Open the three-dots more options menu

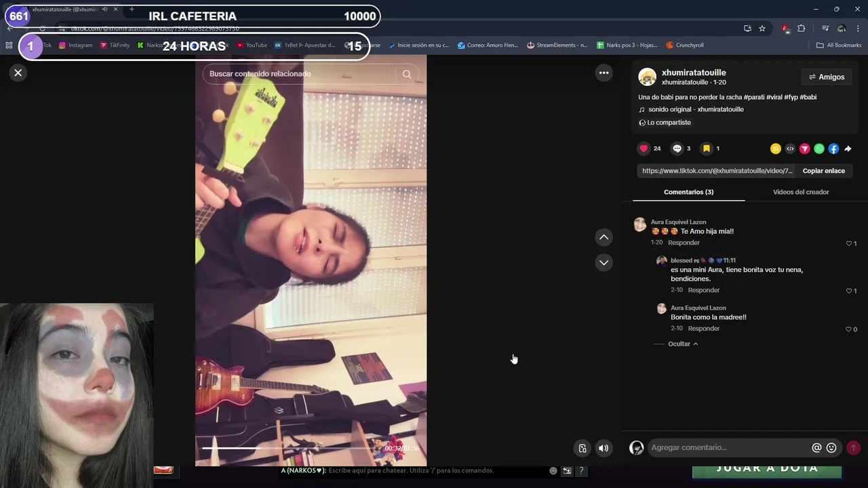604,73
